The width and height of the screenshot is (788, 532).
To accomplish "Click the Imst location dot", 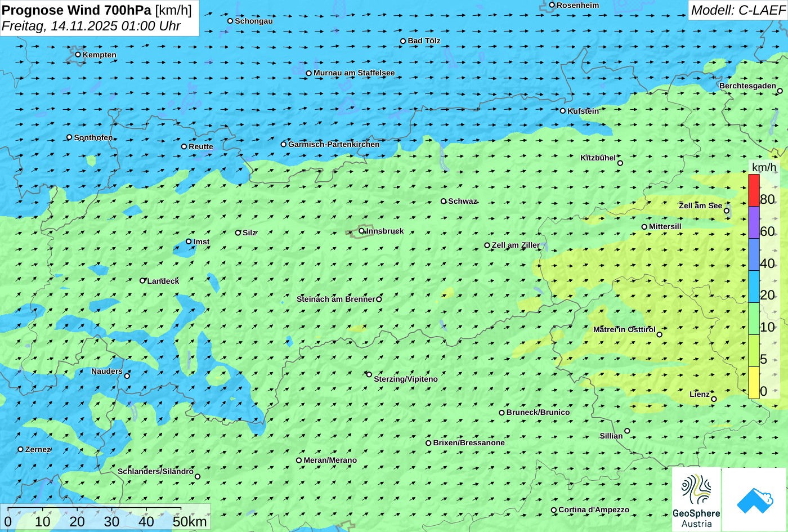I will pos(189,242).
